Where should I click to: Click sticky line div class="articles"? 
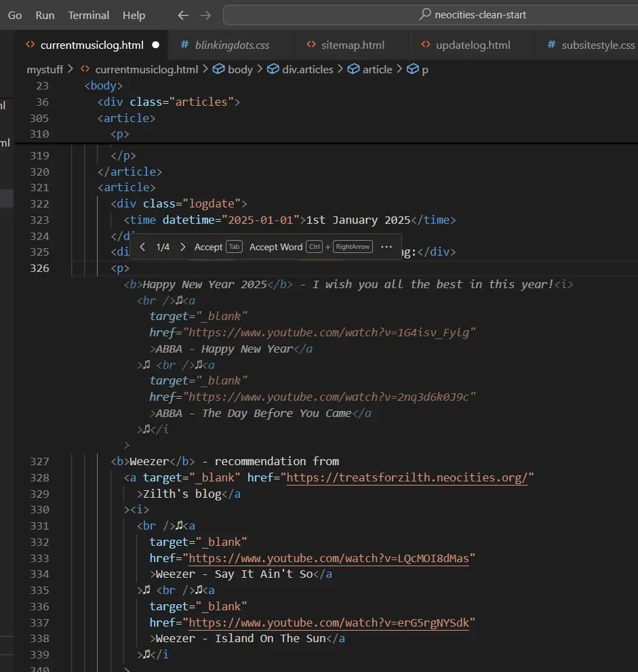(x=169, y=102)
